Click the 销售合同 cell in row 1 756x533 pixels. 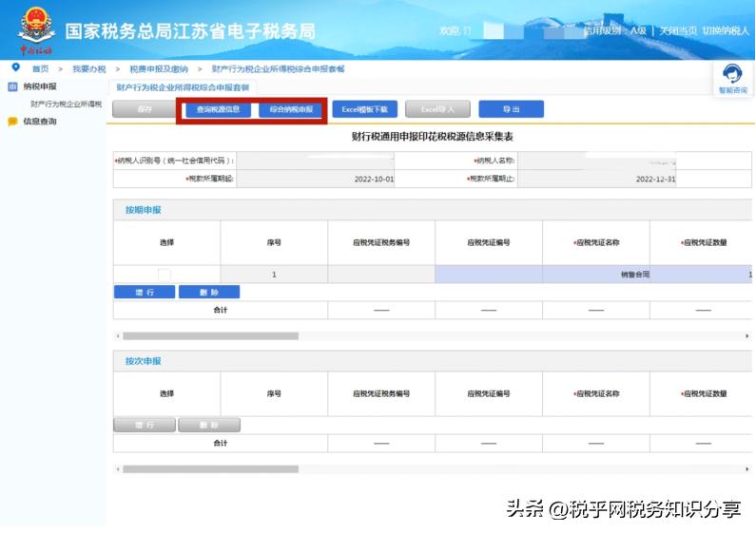[596, 275]
